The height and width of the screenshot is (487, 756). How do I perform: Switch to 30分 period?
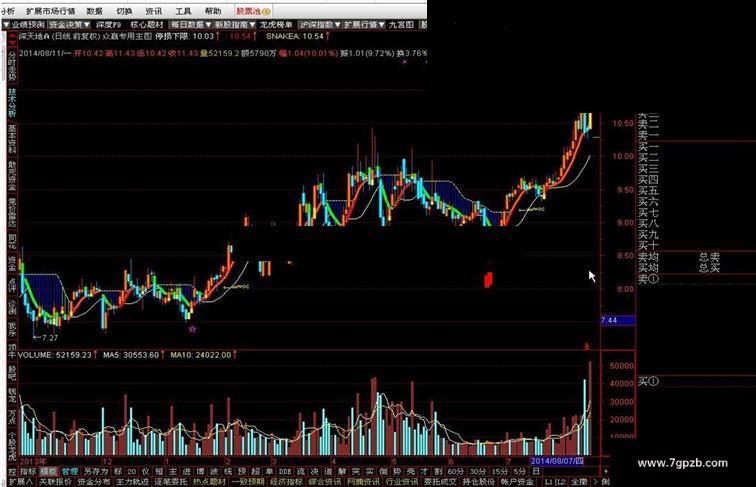(x=477, y=472)
